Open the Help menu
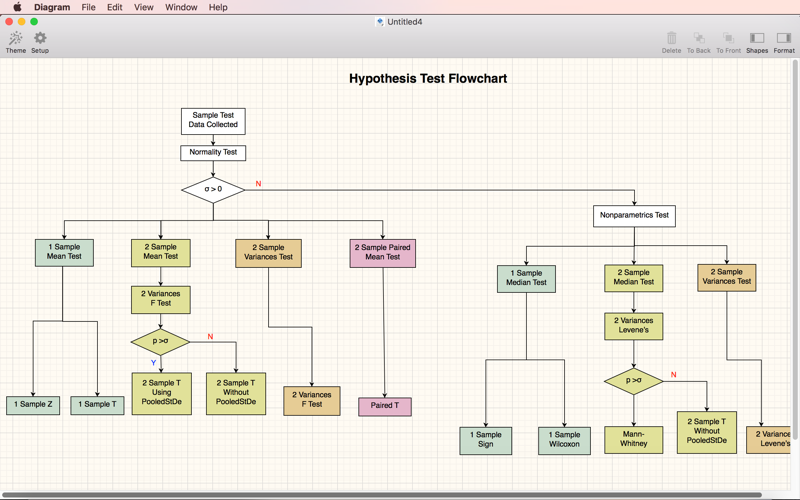Viewport: 800px width, 500px height. 218,7
